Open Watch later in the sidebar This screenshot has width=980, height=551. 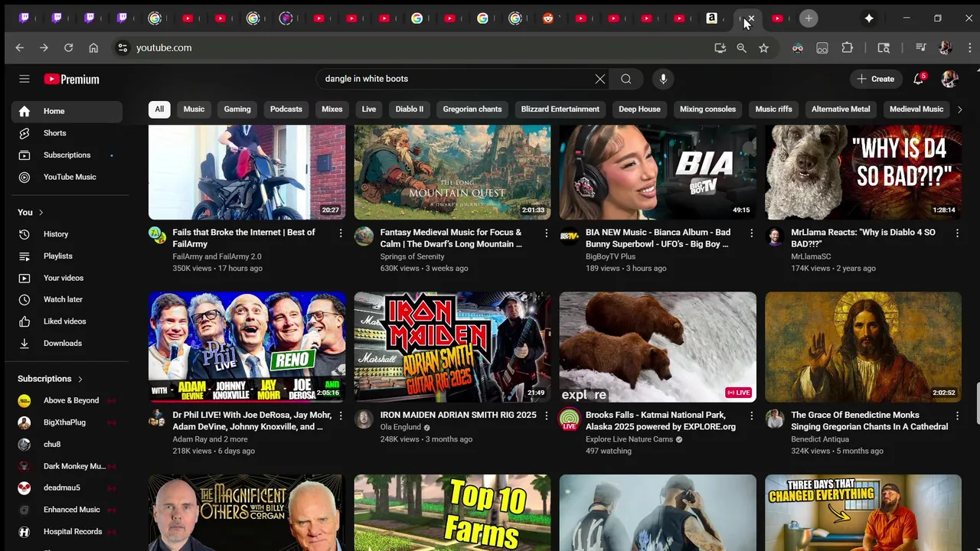click(x=67, y=299)
